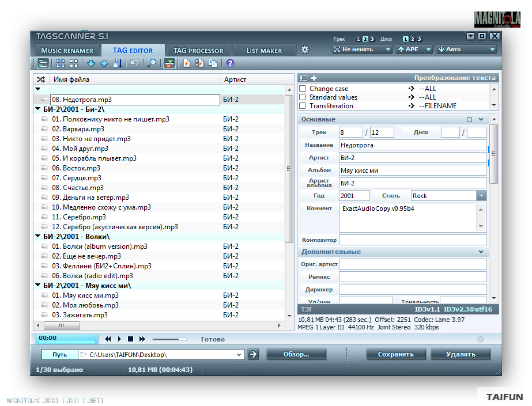
Task: Click the Удалить button
Action: pos(461,355)
